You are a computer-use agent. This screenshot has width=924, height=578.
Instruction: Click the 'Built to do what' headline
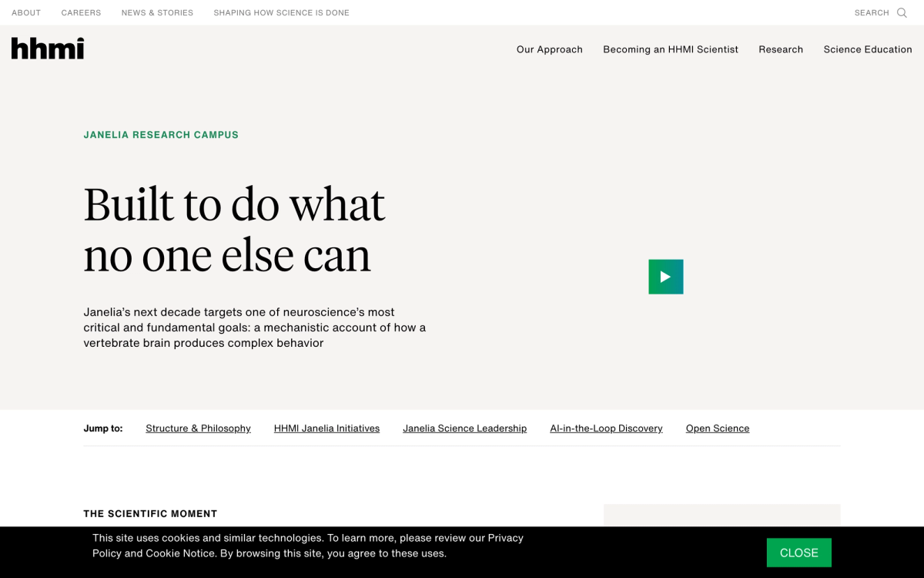[235, 230]
